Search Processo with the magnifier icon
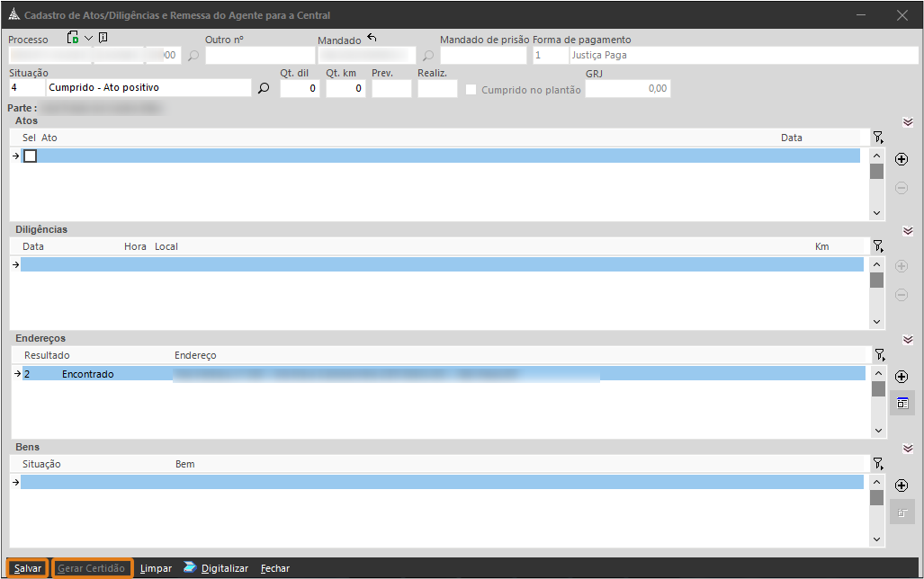Viewport: 924px width, 579px height. pyautogui.click(x=193, y=56)
